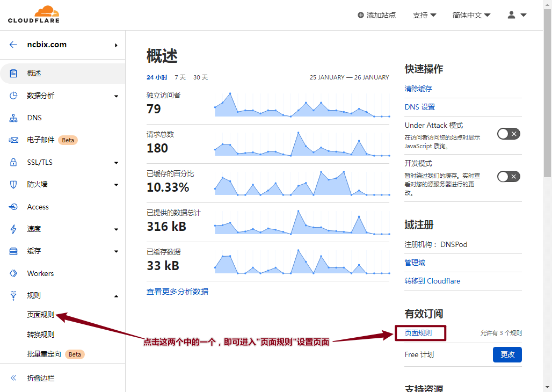Click the 独立访问者 sparkline chart
Viewport: 552px width, 392px height.
[302, 105]
